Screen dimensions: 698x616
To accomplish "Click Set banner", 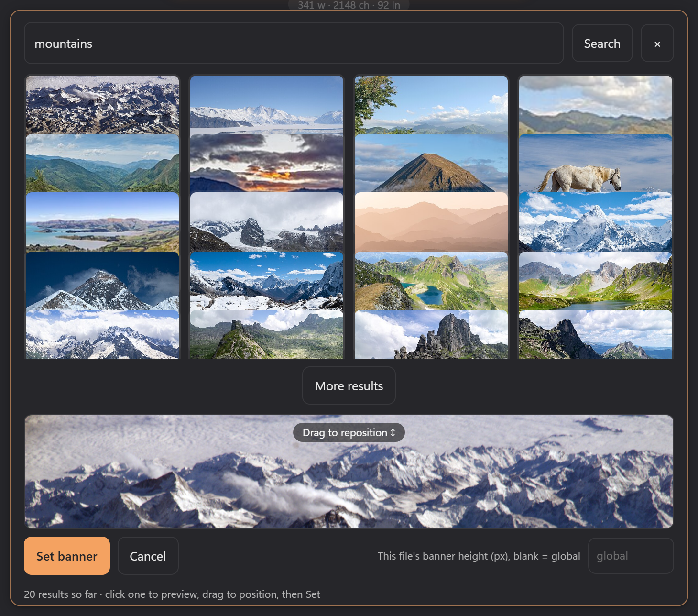I will [67, 556].
